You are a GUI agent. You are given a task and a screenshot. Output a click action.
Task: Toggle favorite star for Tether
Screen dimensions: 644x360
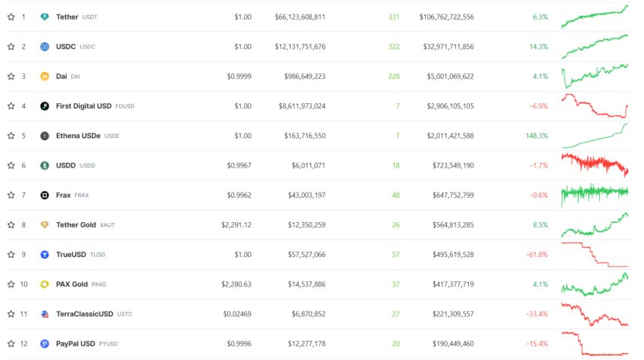pos(11,17)
